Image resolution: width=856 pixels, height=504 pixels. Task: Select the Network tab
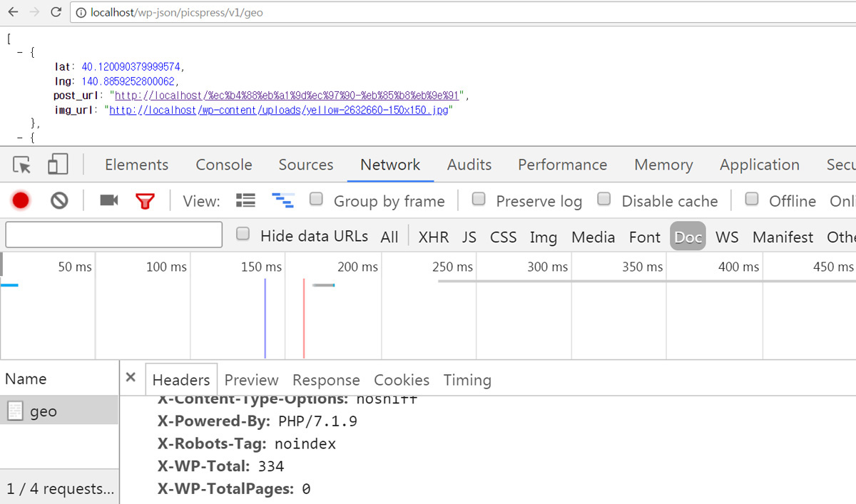pyautogui.click(x=390, y=165)
